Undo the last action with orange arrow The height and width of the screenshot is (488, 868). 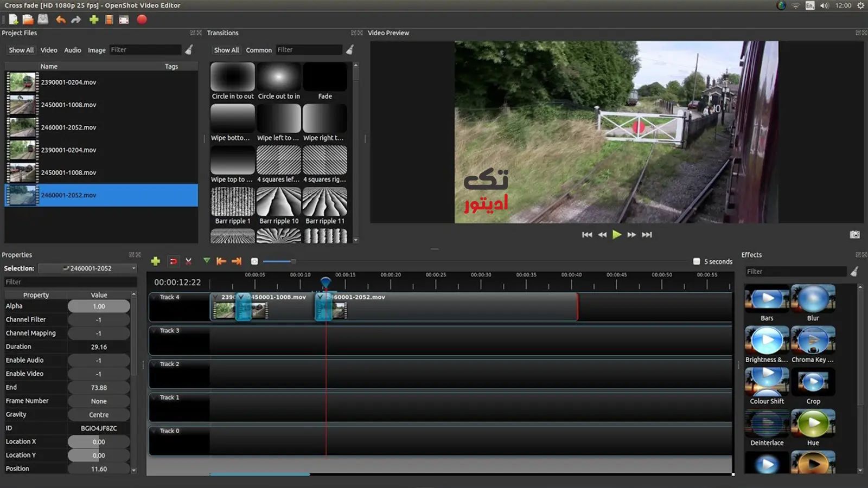pyautogui.click(x=61, y=20)
